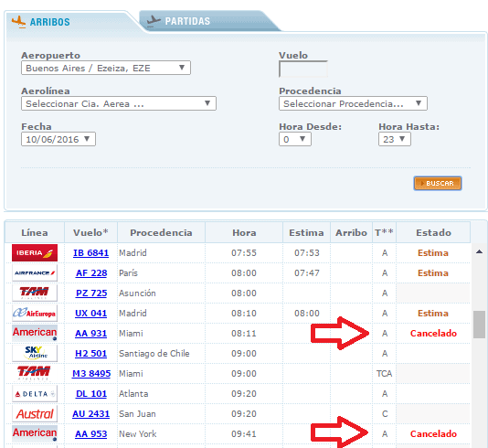Focus the Vuelo flight number field
The height and width of the screenshot is (448, 488).
pyautogui.click(x=303, y=69)
